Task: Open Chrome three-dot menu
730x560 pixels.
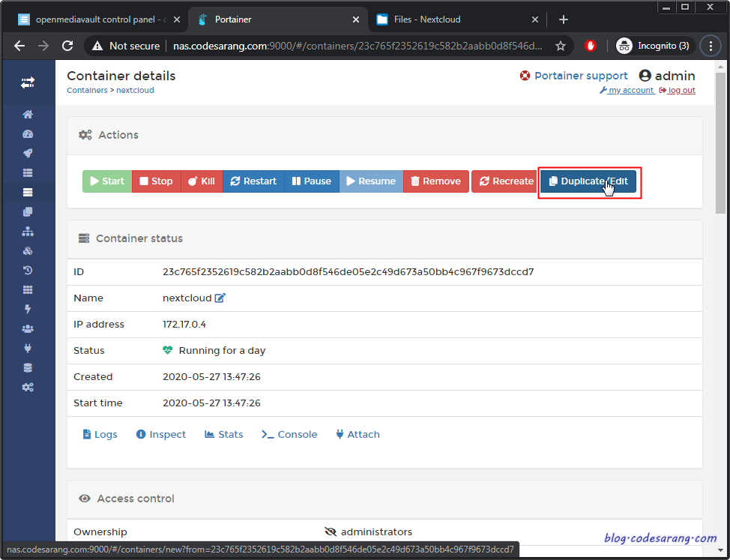Action: click(x=711, y=46)
